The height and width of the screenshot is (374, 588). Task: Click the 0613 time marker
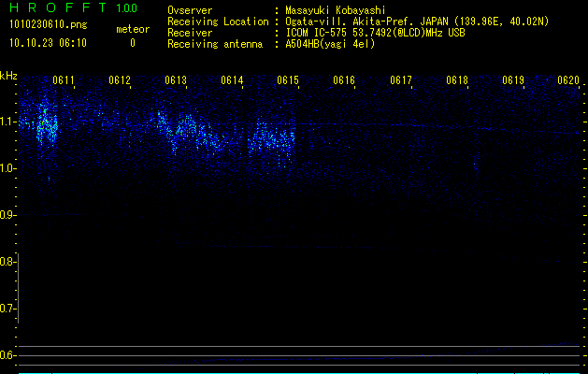pos(176,80)
